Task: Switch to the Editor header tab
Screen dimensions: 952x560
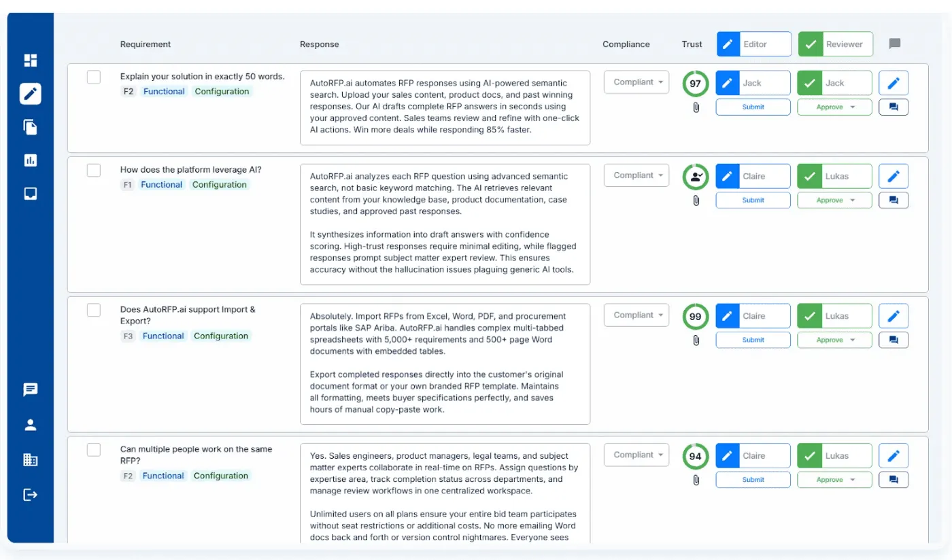Action: [x=753, y=44]
